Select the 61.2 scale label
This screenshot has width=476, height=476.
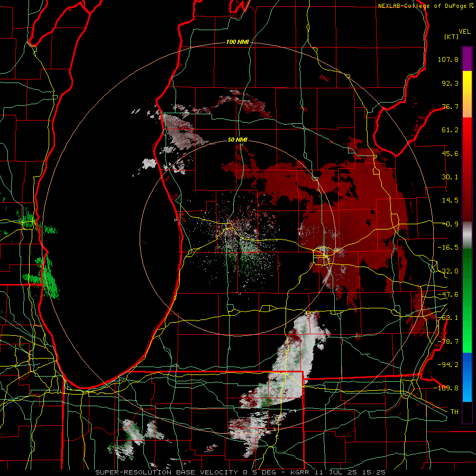pos(450,130)
